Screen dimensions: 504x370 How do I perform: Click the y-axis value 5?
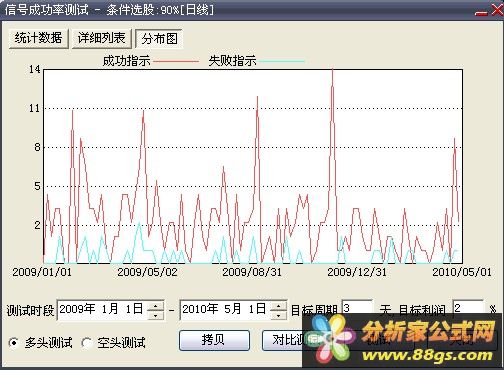click(x=37, y=186)
